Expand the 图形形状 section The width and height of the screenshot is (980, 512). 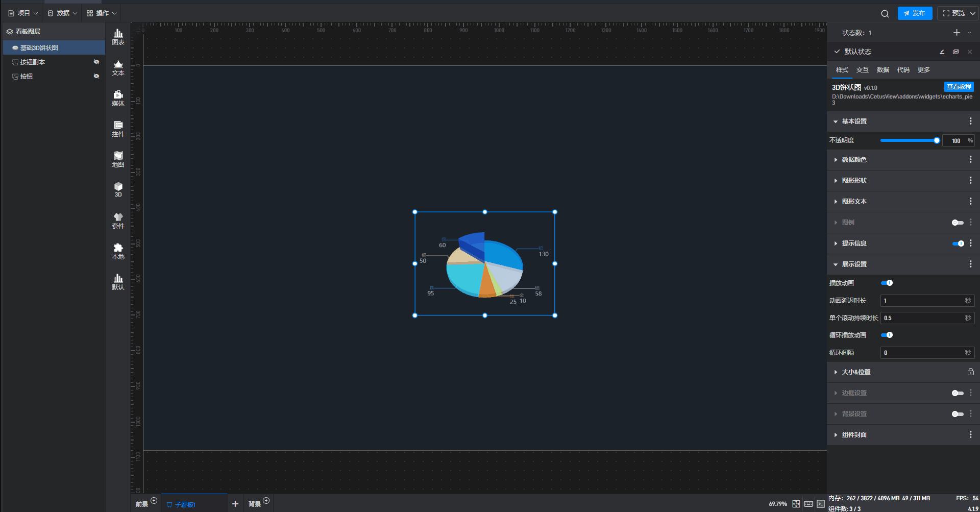point(854,181)
